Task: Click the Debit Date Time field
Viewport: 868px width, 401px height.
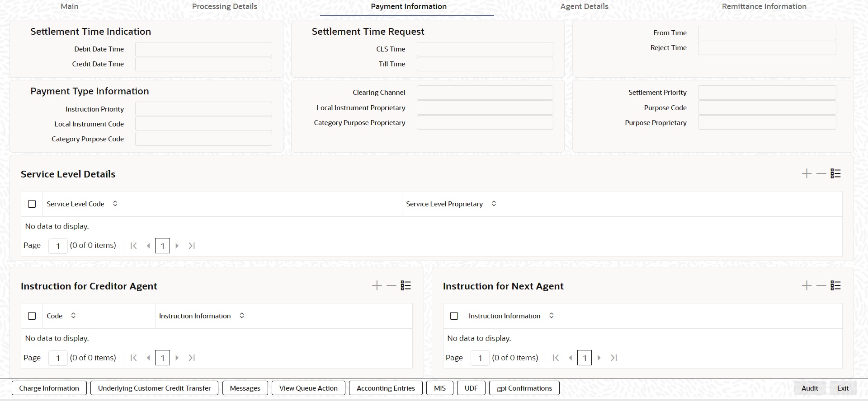Action: pyautogui.click(x=203, y=49)
